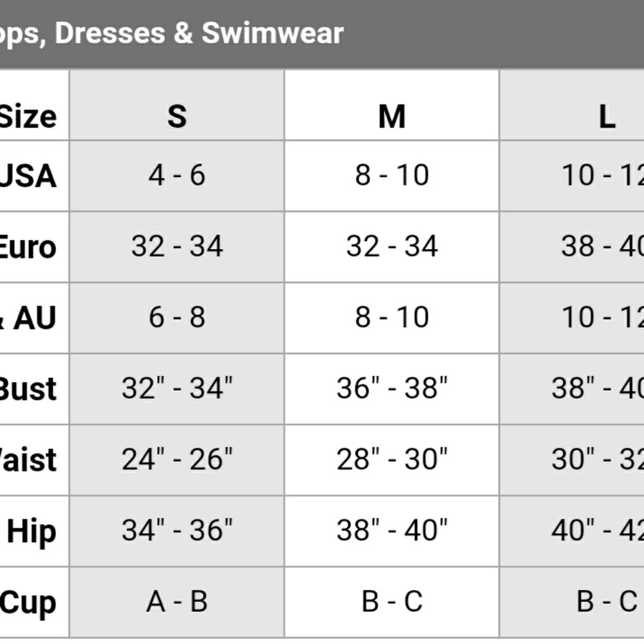Screen dimensions: 644x644
Task: Click Euro size cell in M column
Action: [392, 246]
